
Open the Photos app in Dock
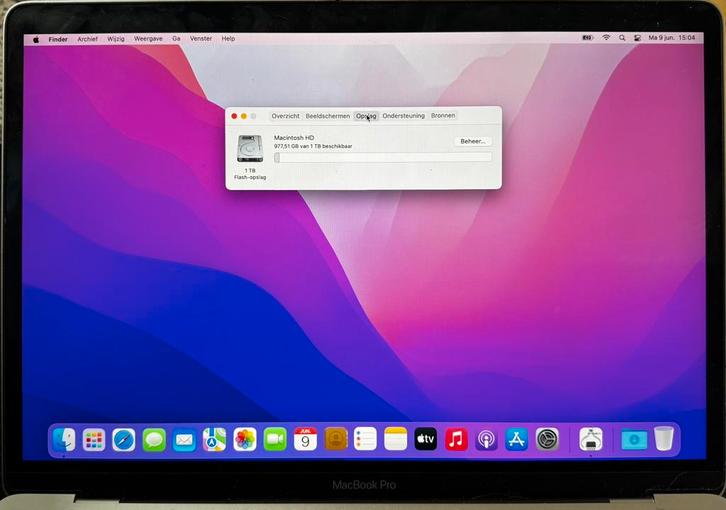245,439
